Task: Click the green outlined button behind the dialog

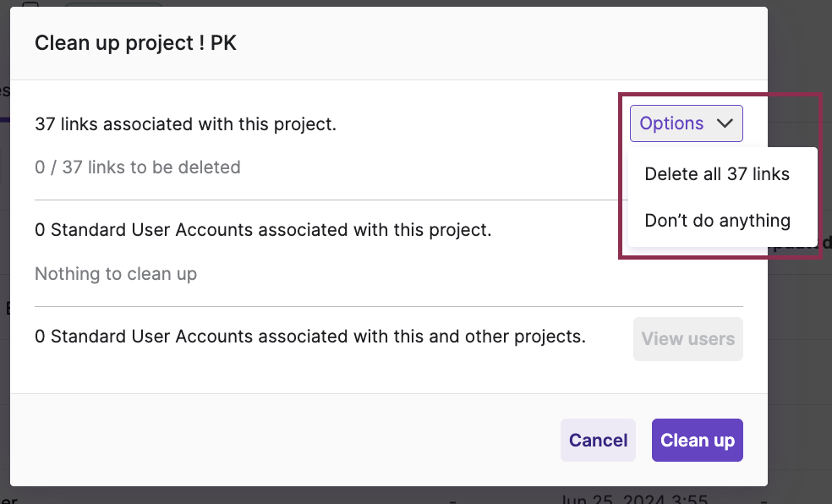Action: (x=113, y=4)
